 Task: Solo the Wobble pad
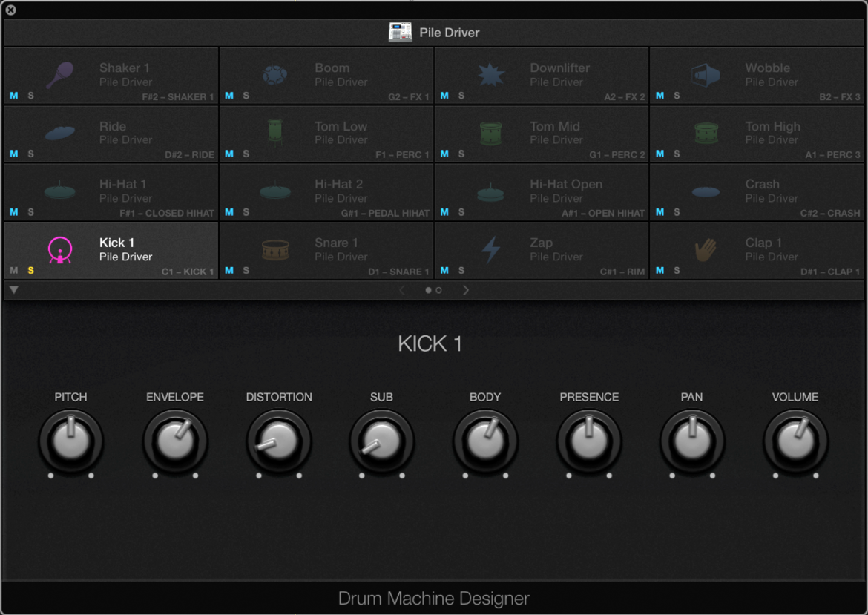(677, 96)
